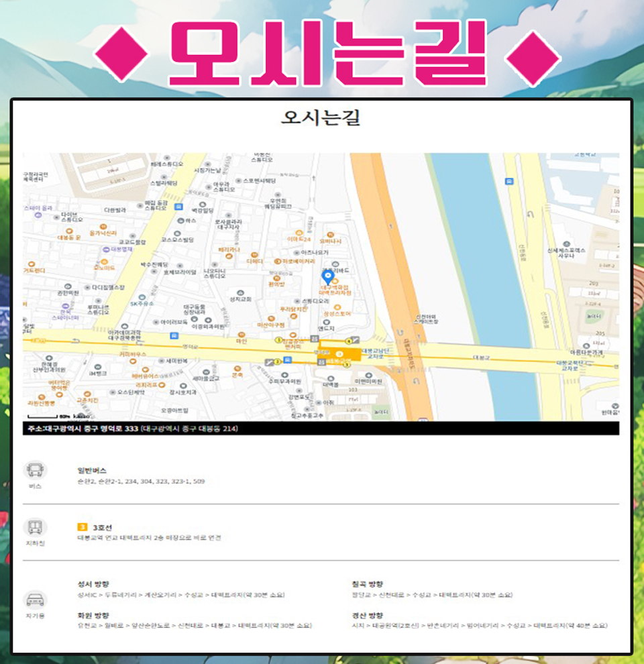Click subway exit 3 marker on the map
This screenshot has height=664, width=644.
click(x=347, y=365)
